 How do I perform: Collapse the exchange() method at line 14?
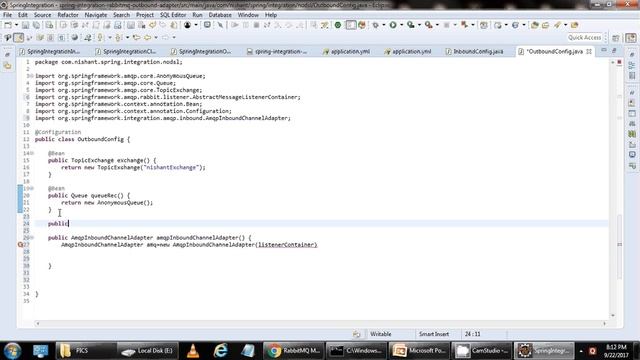point(32,153)
